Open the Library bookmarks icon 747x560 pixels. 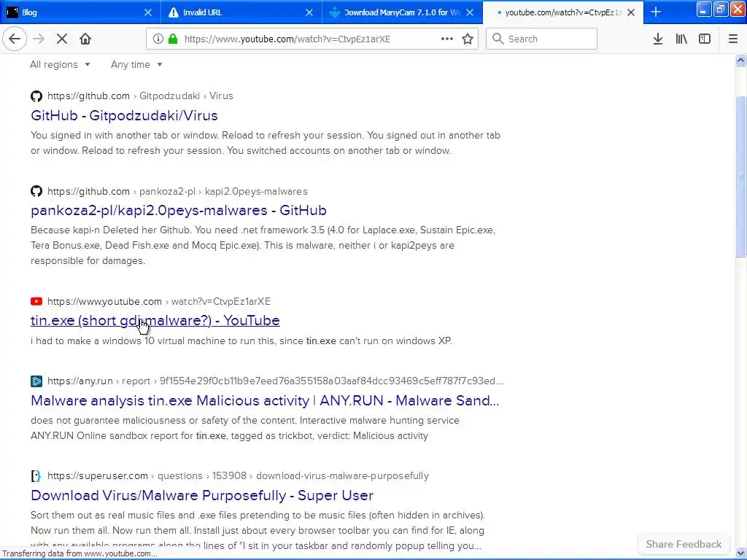[681, 39]
